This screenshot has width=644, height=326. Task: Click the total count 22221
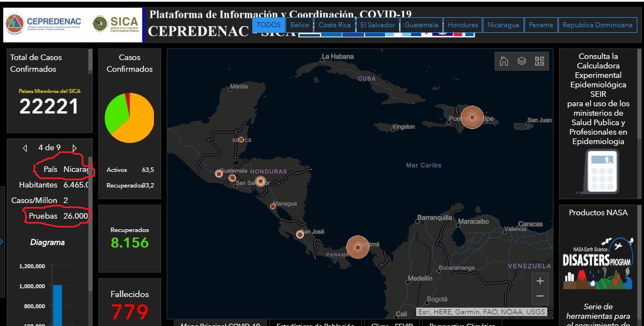pos(49,106)
